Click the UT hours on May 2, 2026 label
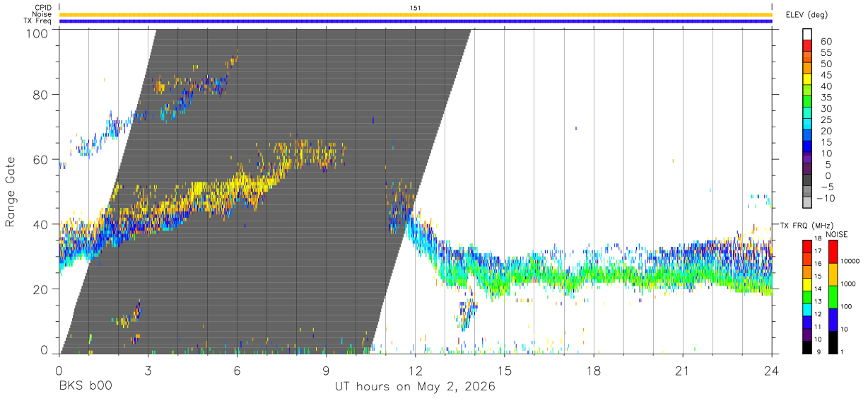 point(415,387)
